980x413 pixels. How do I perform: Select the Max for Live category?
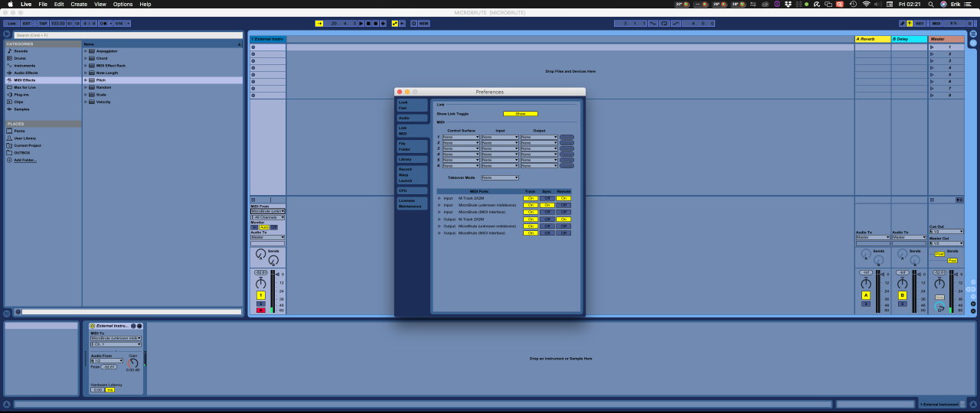click(x=24, y=87)
